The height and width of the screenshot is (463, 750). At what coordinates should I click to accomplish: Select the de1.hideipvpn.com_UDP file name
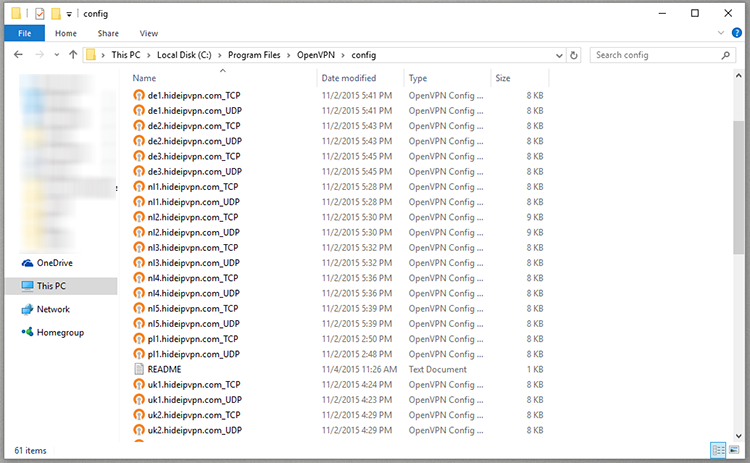194,110
